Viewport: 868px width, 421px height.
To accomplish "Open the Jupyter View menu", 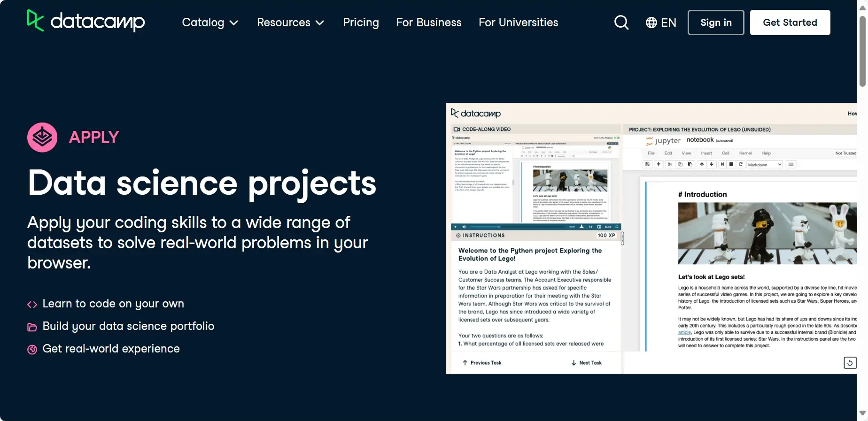I will coord(686,153).
